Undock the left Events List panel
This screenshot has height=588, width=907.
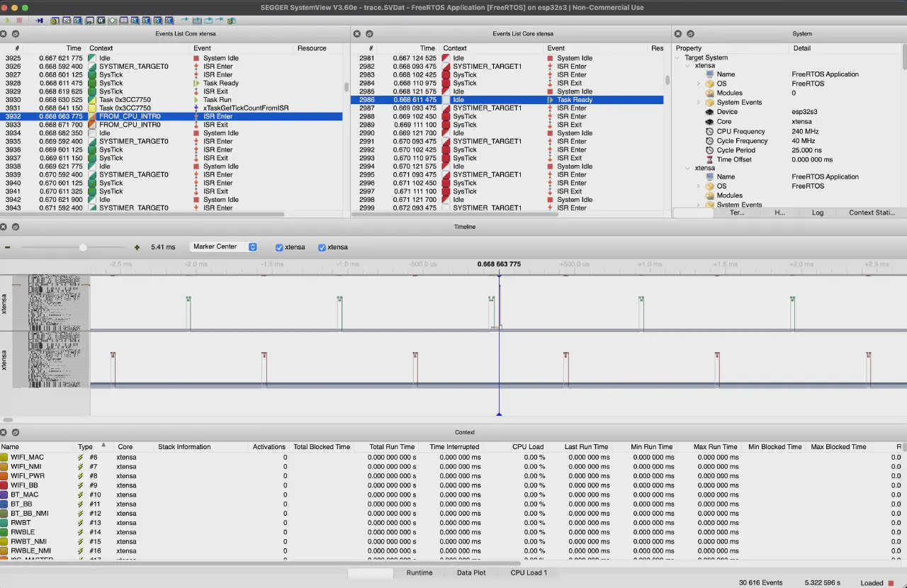pyautogui.click(x=16, y=34)
